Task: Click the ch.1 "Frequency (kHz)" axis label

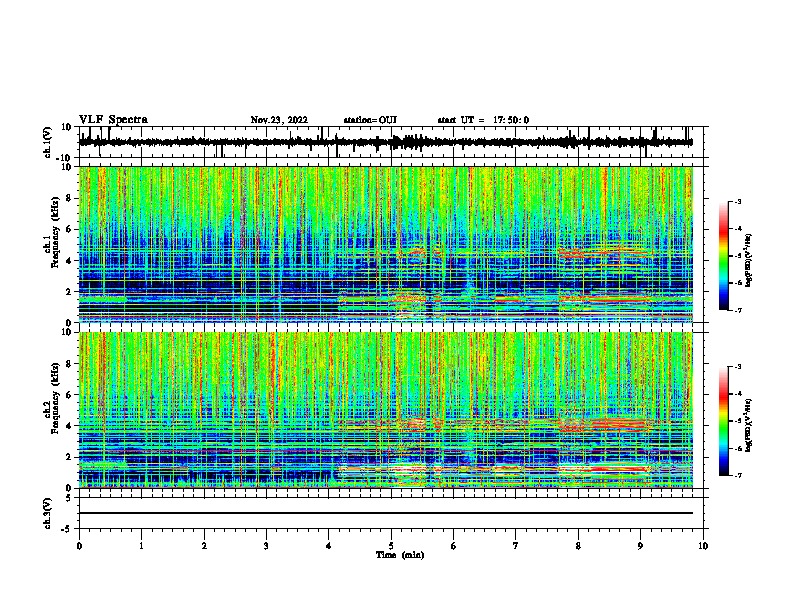Action: click(x=55, y=232)
